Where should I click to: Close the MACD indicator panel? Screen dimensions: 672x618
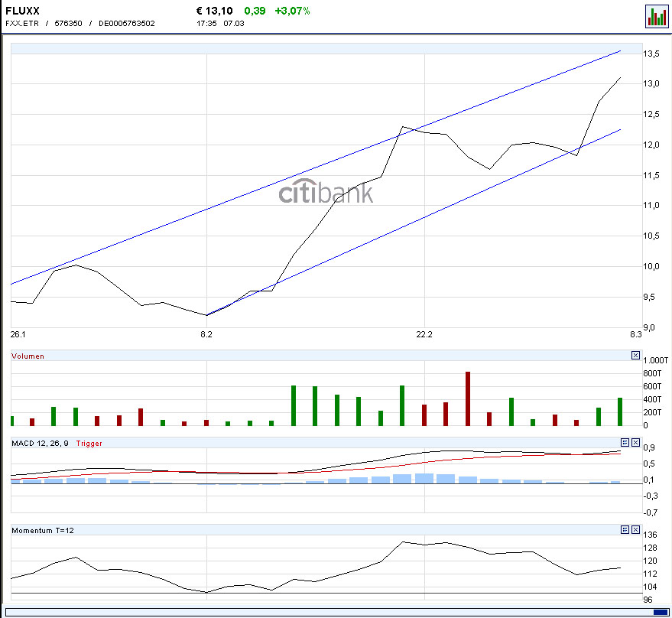click(x=635, y=442)
